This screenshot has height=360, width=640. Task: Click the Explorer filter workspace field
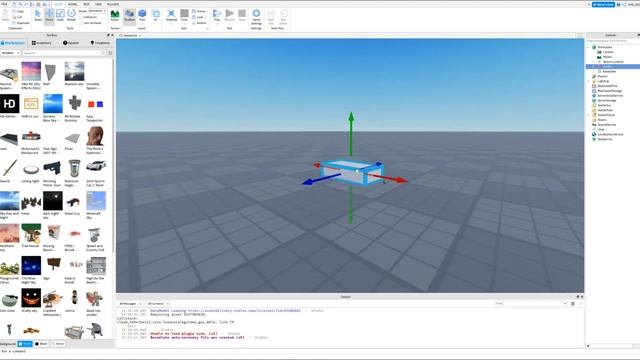click(613, 41)
